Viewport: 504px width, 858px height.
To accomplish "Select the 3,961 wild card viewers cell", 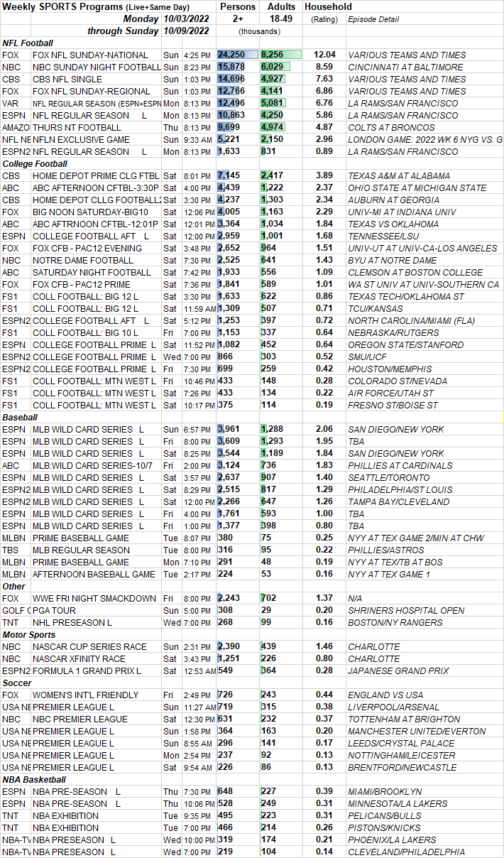I will point(238,429).
